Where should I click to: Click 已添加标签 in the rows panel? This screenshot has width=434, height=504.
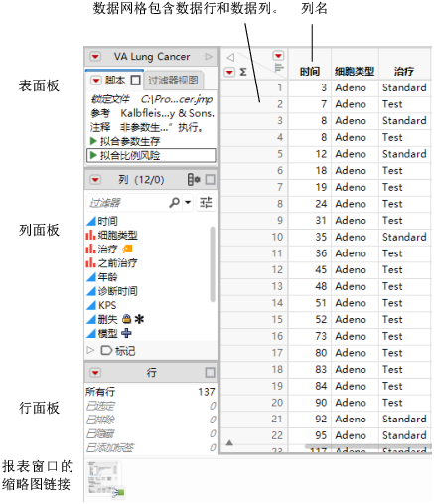[x=110, y=448]
